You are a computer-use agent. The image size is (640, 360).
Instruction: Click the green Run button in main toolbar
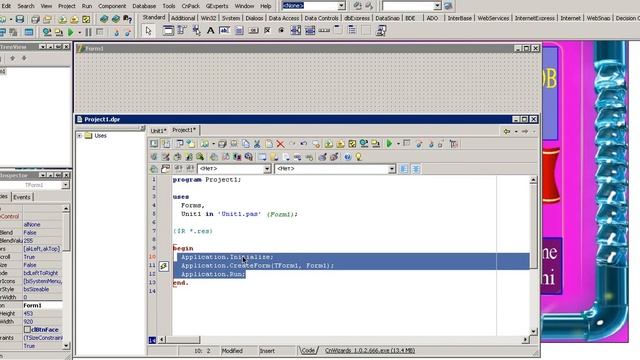point(71,32)
